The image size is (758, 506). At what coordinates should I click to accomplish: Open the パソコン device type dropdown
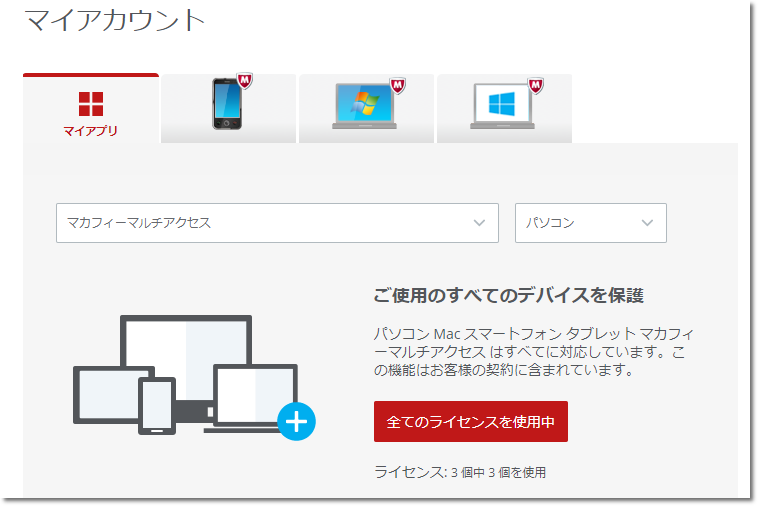pyautogui.click(x=591, y=223)
